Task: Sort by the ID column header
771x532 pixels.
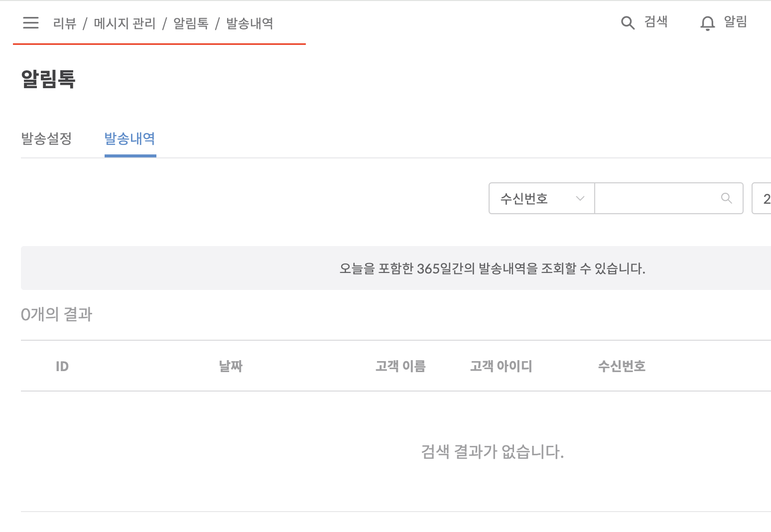Action: [x=62, y=367]
